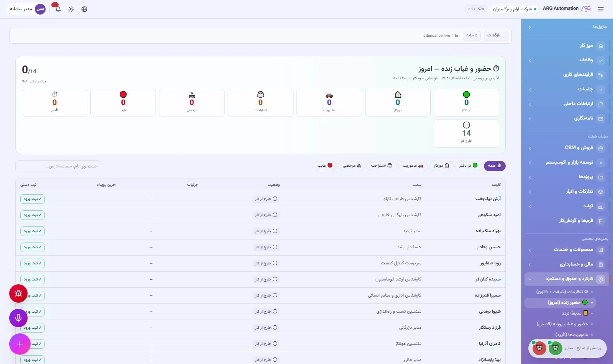Select the همه filter tab
The width and height of the screenshot is (613, 364).
(495, 166)
